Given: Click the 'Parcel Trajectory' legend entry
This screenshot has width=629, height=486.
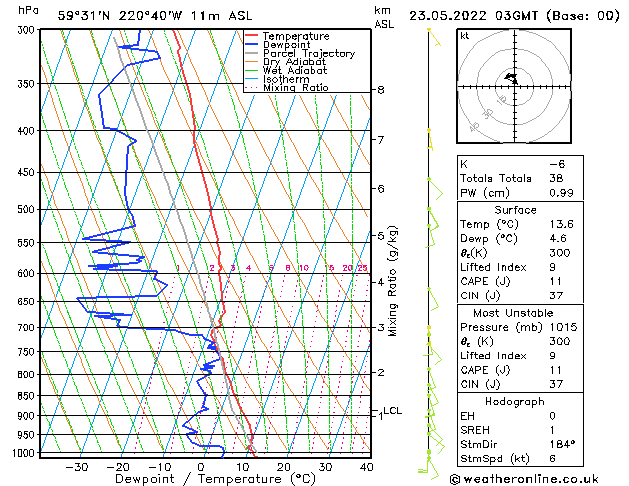Looking at the screenshot, I should (x=309, y=53).
